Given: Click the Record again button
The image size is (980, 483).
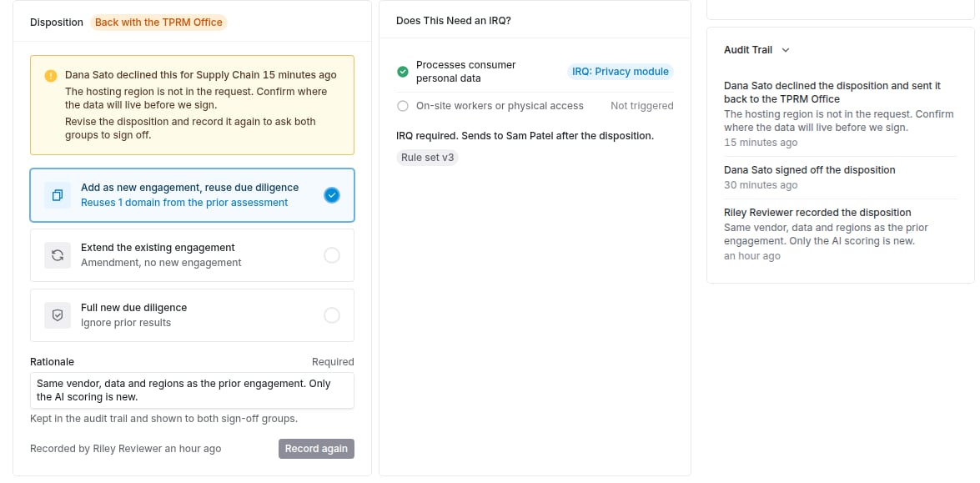Looking at the screenshot, I should point(316,449).
